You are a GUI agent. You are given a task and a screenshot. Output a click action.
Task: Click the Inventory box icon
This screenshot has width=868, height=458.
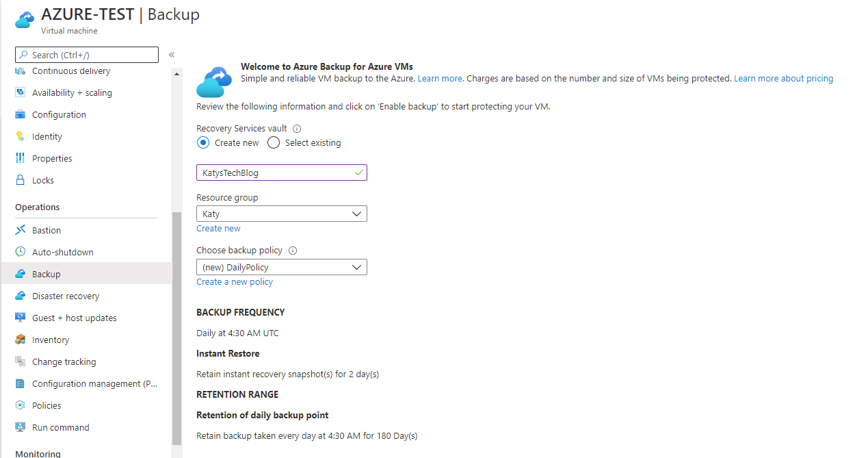point(21,340)
